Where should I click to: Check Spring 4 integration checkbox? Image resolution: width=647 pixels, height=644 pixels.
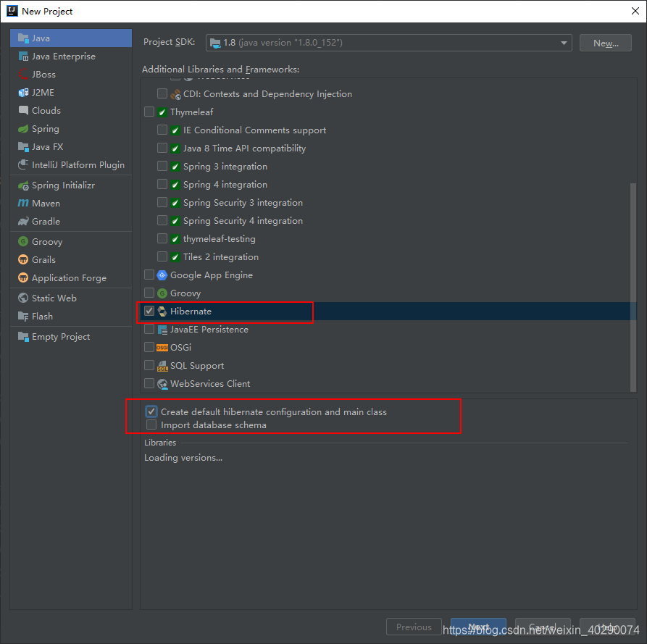pyautogui.click(x=162, y=185)
